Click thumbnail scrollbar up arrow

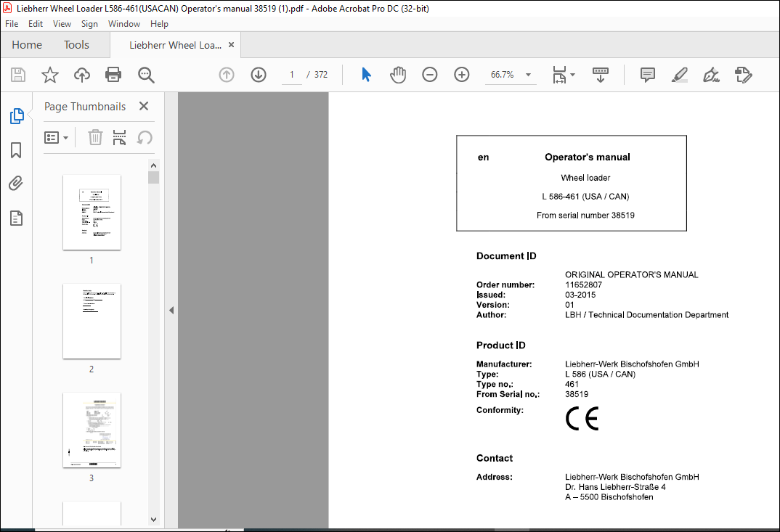coord(153,165)
